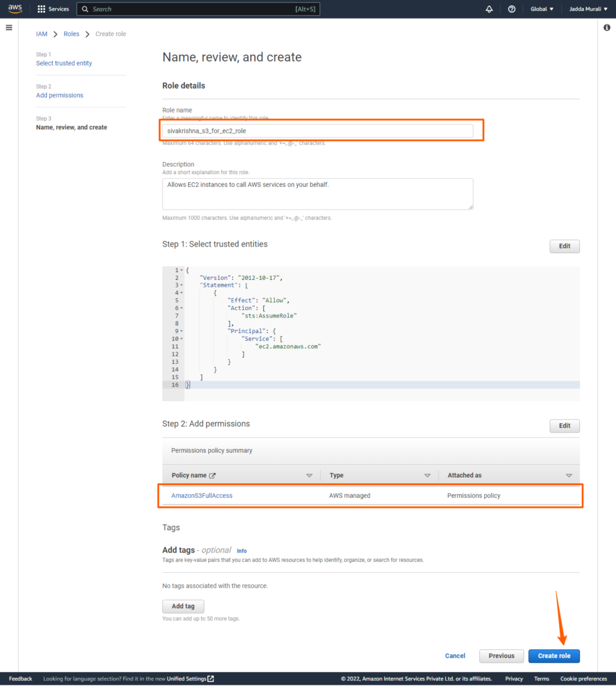616x686 pixels.
Task: Open the Services grid menu icon
Action: tap(42, 9)
